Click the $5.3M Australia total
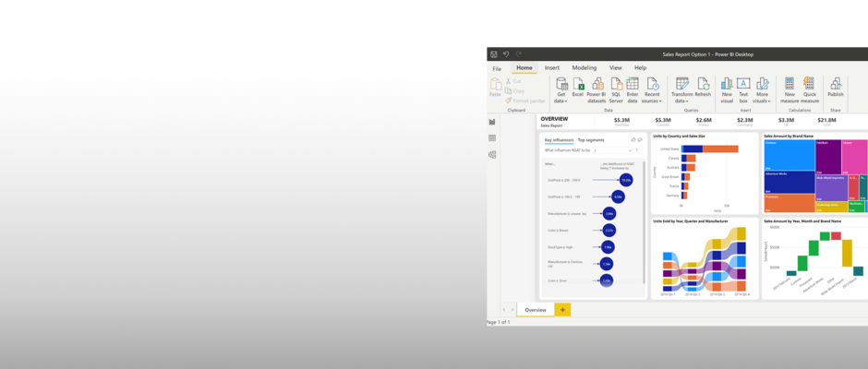This screenshot has height=369, width=868. [x=622, y=122]
